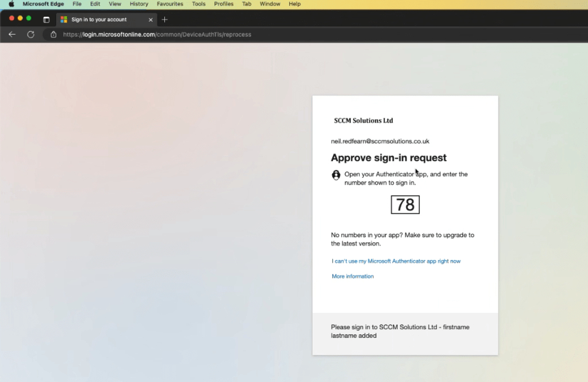The image size is (588, 382).
Task: Close the 'Sign in to your account' tab
Action: pos(151,20)
